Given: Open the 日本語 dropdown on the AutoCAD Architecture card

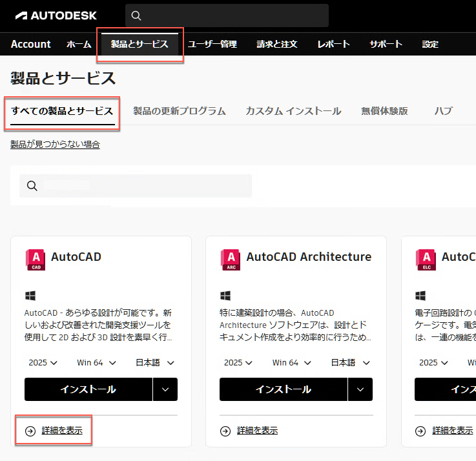Looking at the screenshot, I should point(350,363).
